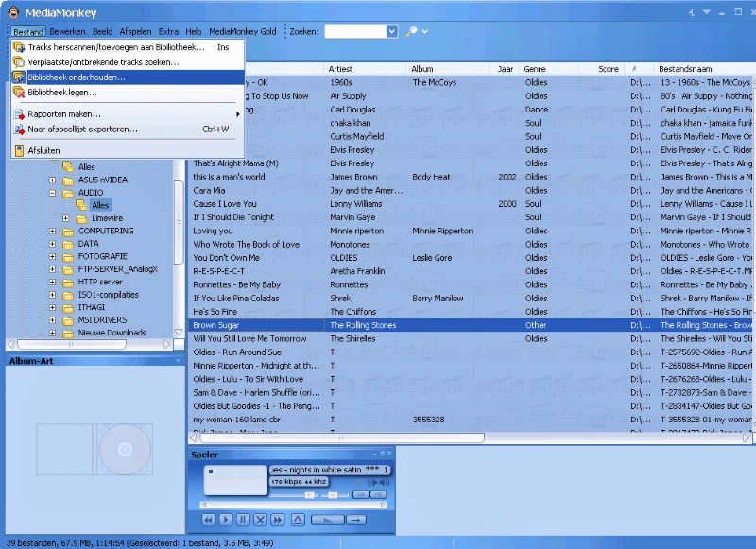Pause playback in the Speler panel
The image size is (756, 549).
click(243, 520)
